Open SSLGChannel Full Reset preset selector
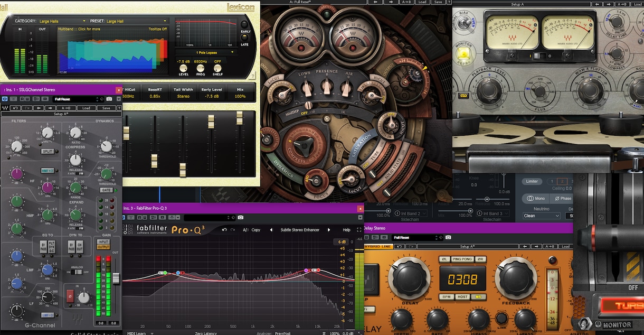 click(78, 99)
